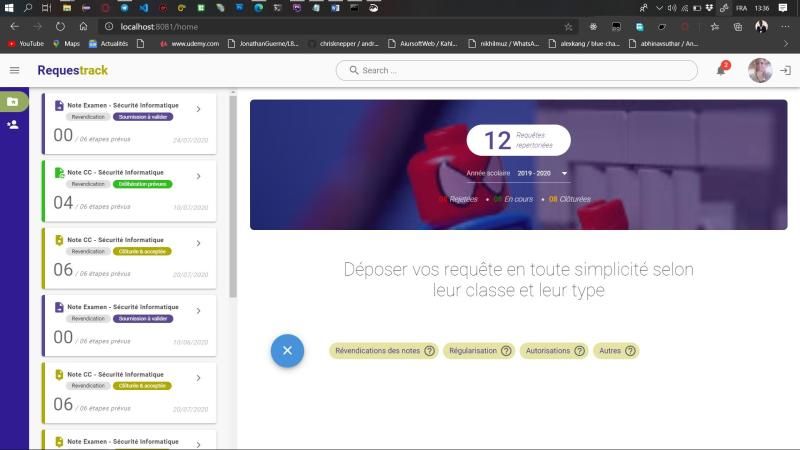Screen dimensions: 800x450
Task: Show more bookmarks chevron
Action: (x=786, y=44)
